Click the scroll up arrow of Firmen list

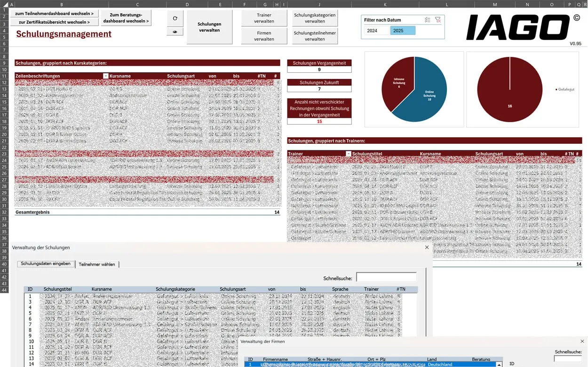pyautogui.click(x=499, y=365)
